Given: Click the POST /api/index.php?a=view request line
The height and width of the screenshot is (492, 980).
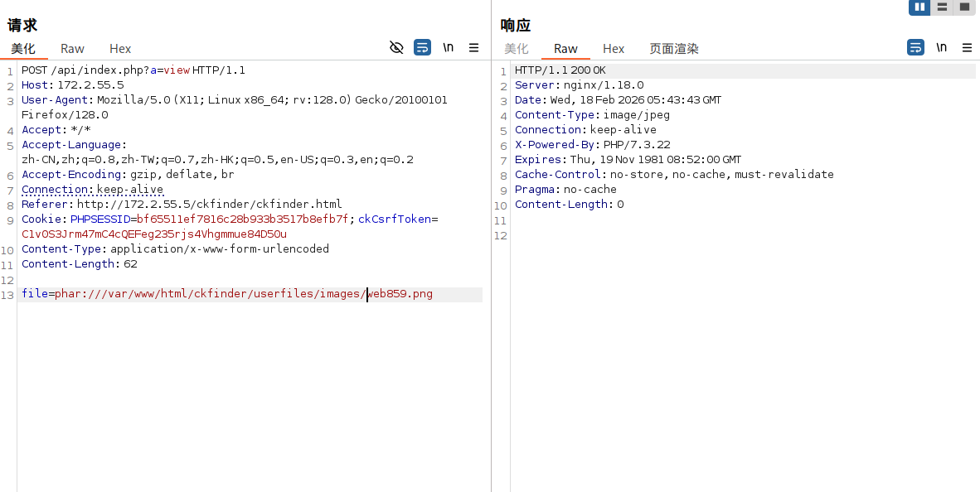Looking at the screenshot, I should coord(133,70).
